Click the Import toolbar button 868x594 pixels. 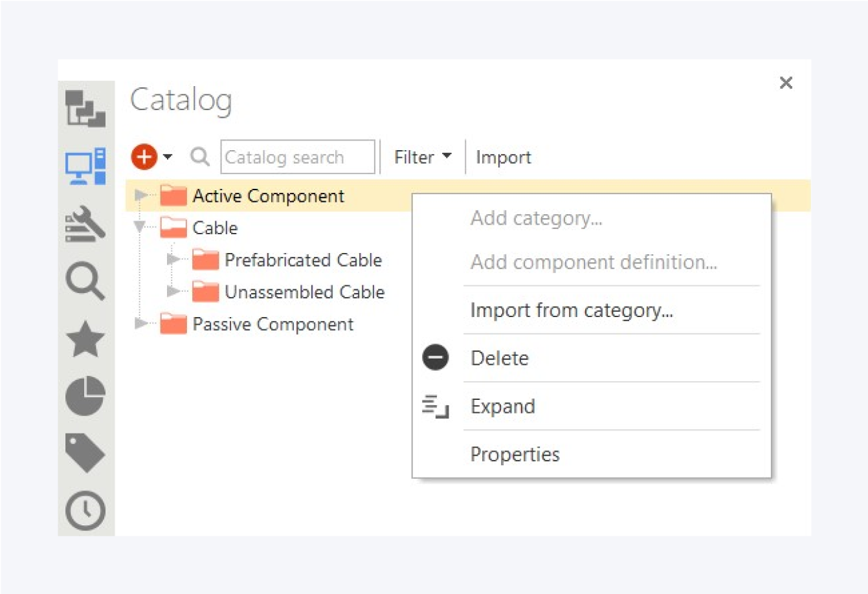(503, 157)
